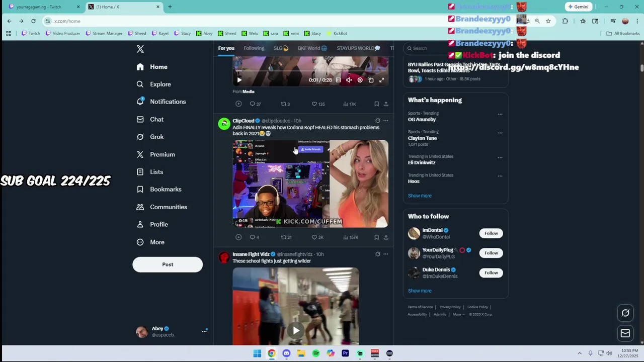Open Spotify from the Windows taskbar

[x=315, y=353]
